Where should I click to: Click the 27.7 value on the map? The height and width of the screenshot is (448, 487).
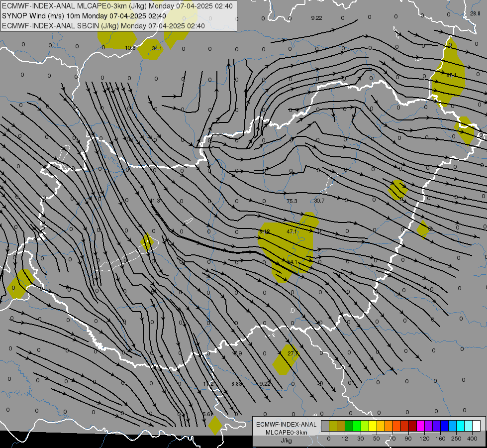click(x=293, y=353)
